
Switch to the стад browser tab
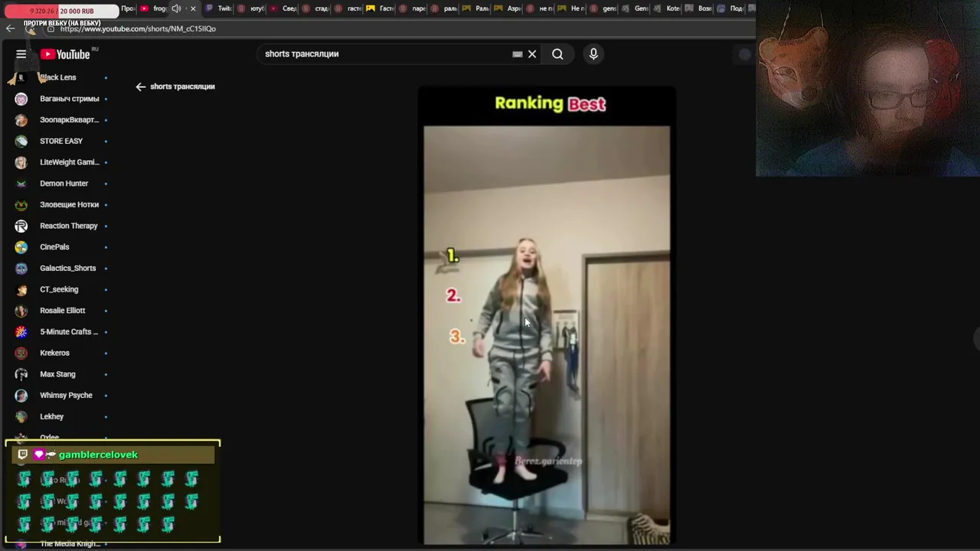(315, 8)
